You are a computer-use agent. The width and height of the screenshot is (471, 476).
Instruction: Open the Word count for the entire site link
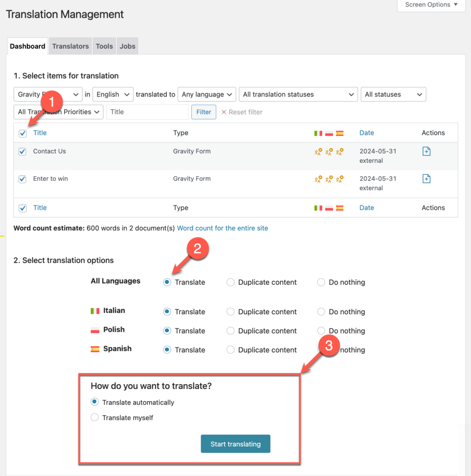tap(222, 228)
